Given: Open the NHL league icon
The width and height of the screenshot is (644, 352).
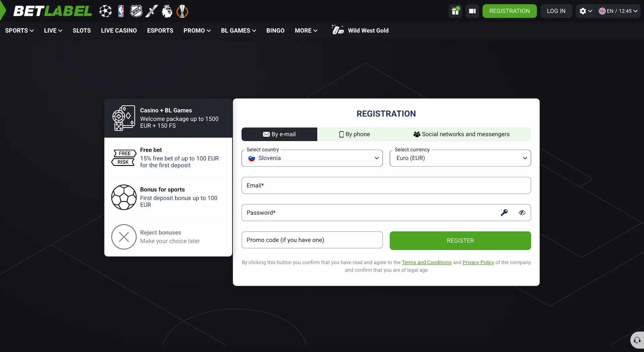Looking at the screenshot, I should [x=136, y=11].
